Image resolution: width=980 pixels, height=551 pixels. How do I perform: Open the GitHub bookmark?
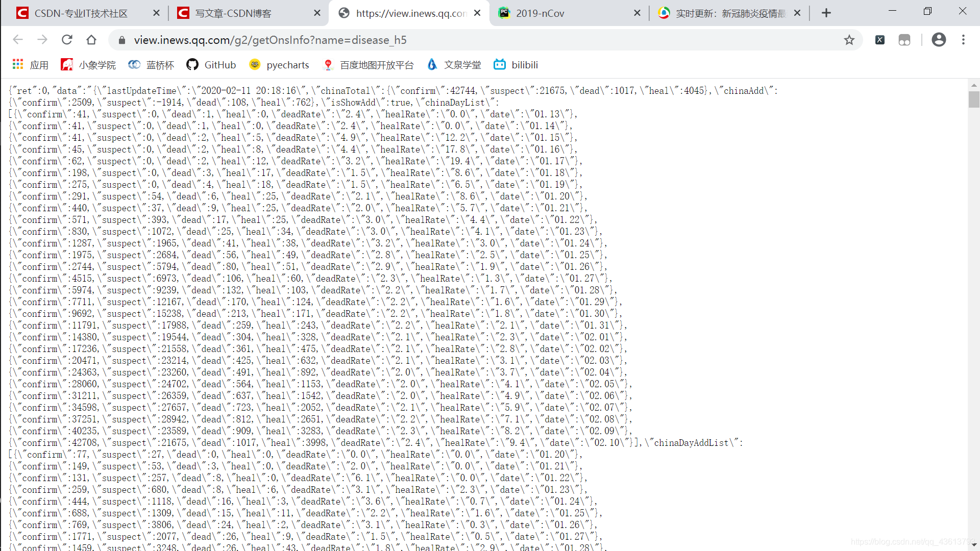point(211,65)
